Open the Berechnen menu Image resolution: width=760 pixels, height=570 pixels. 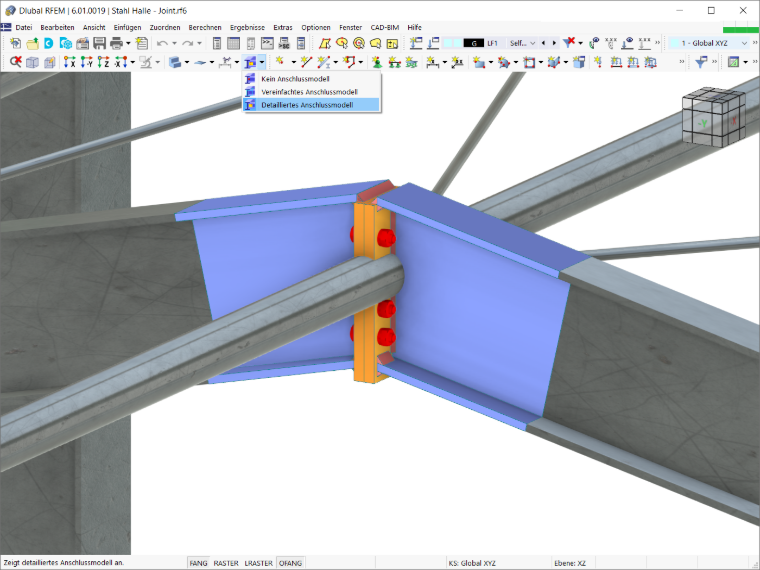coord(205,28)
